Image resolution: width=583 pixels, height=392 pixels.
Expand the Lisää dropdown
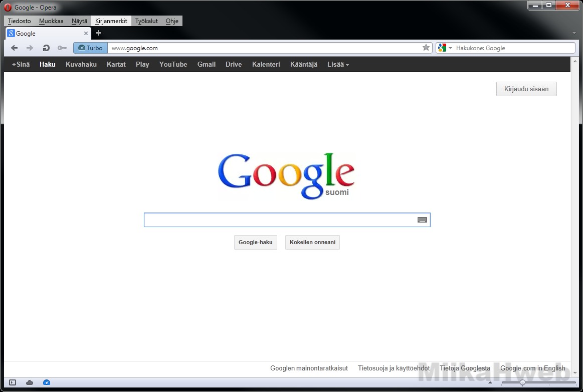tap(338, 64)
